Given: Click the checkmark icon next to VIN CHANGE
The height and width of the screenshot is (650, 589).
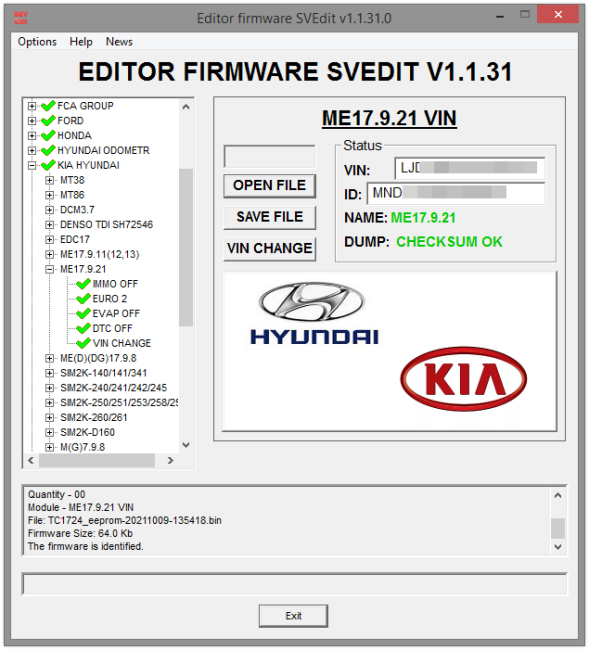Looking at the screenshot, I should tap(84, 343).
